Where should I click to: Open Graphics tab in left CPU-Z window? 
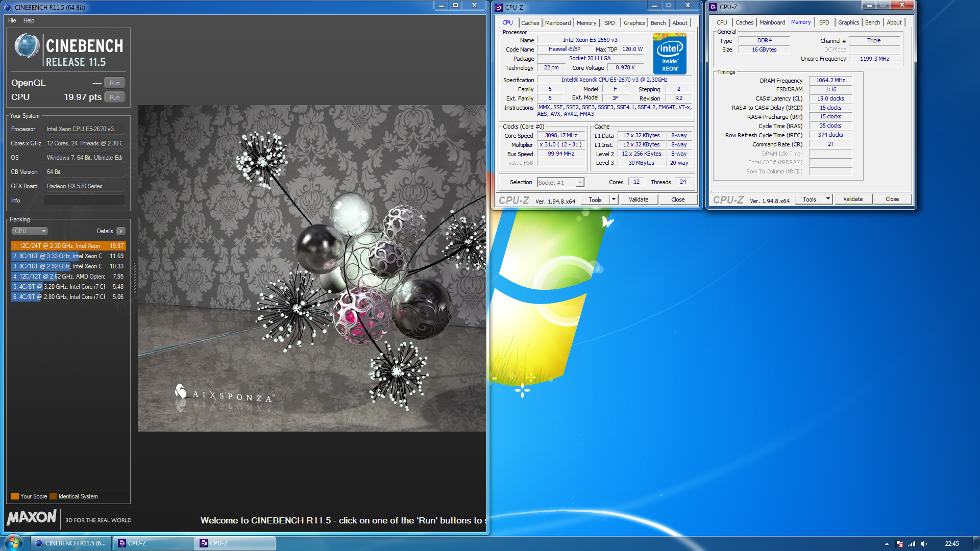pos(634,23)
